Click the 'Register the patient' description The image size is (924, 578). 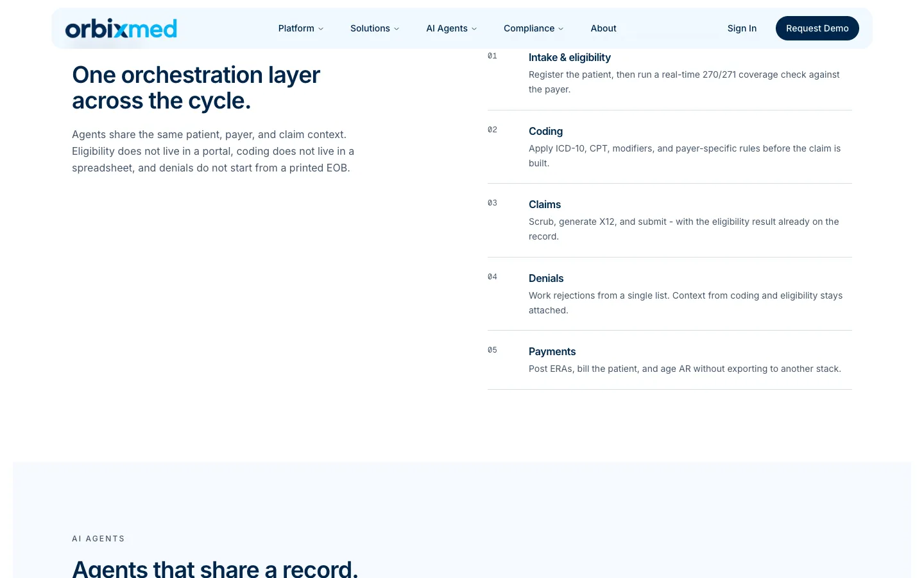[684, 82]
